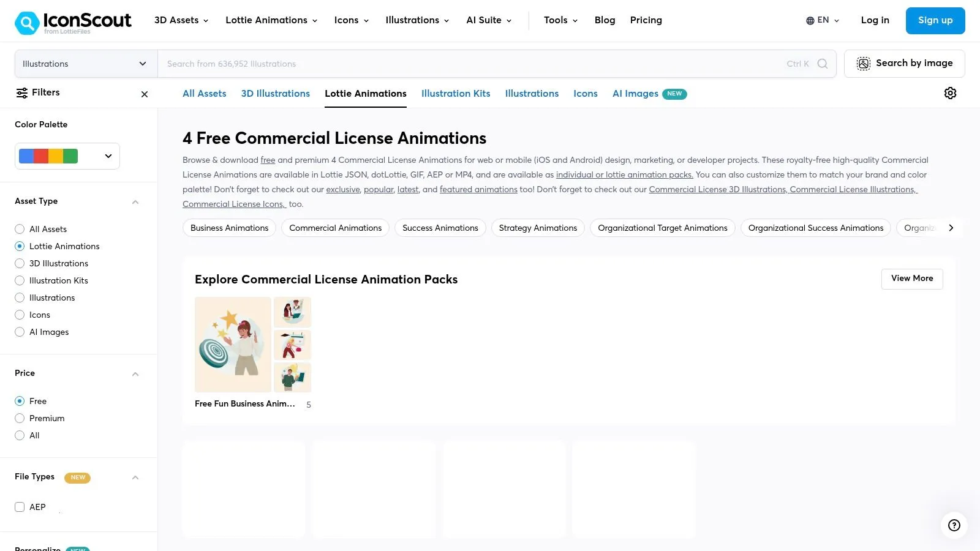The height and width of the screenshot is (551, 980).
Task: Click the help question mark icon
Action: click(x=953, y=525)
